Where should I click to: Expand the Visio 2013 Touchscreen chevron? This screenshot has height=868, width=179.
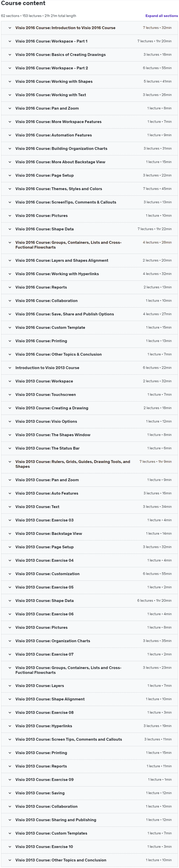10,394
